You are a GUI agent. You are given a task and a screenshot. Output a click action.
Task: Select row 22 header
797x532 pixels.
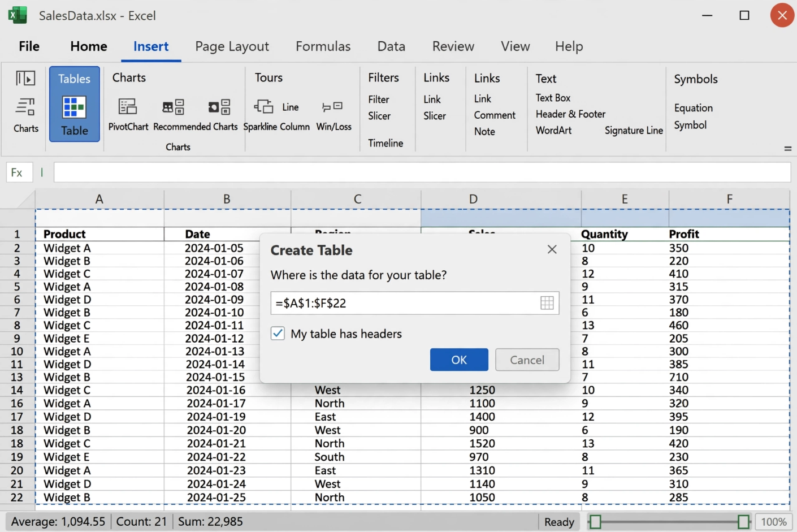[x=17, y=498]
